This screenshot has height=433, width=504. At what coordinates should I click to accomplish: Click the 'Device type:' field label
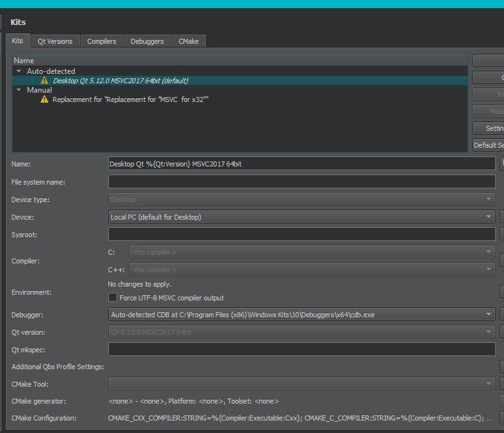[30, 200]
